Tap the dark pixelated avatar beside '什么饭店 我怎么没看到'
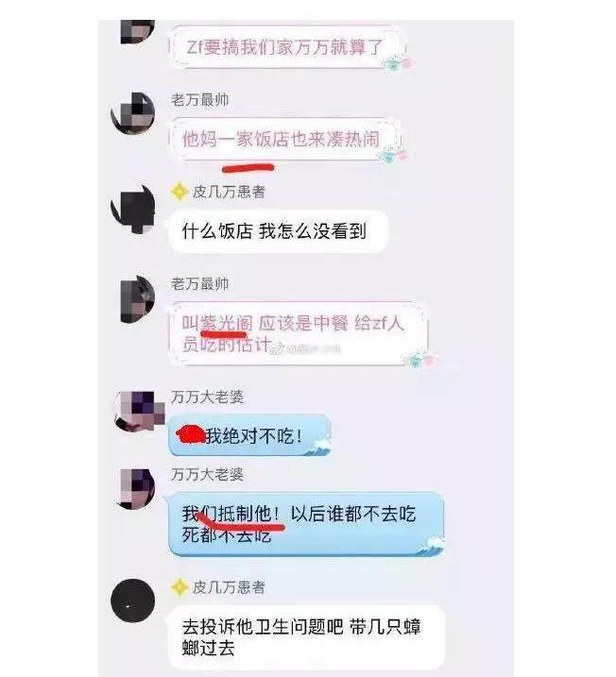Viewport: 616px width, 677px height. click(133, 210)
